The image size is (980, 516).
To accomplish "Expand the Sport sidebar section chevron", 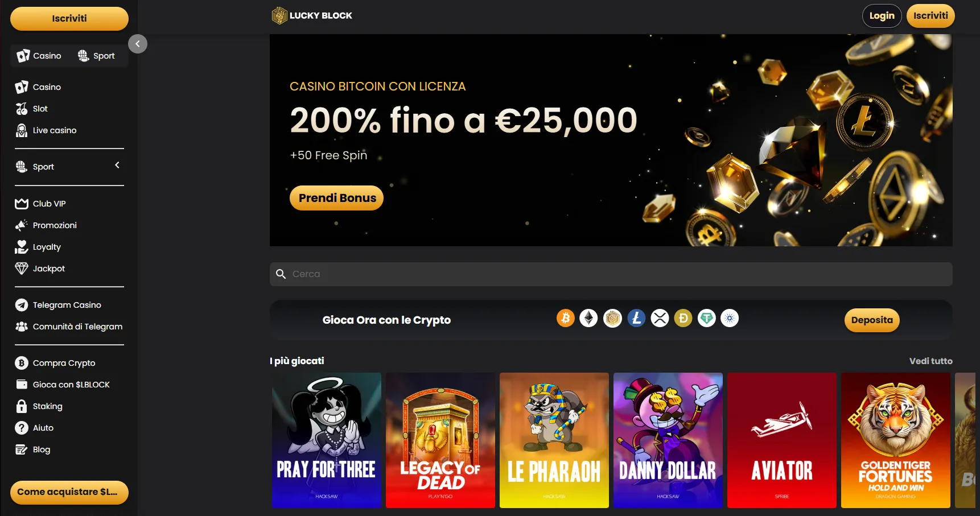I will point(117,166).
